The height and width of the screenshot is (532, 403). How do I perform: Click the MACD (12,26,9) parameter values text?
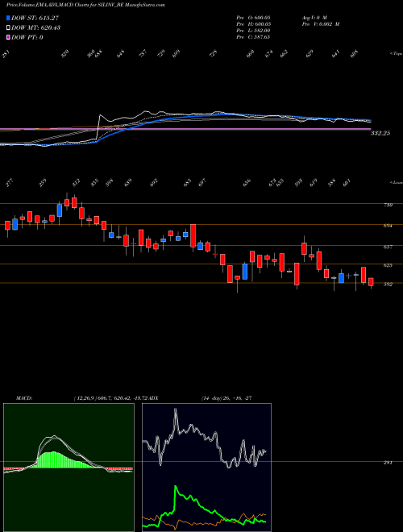click(110, 398)
